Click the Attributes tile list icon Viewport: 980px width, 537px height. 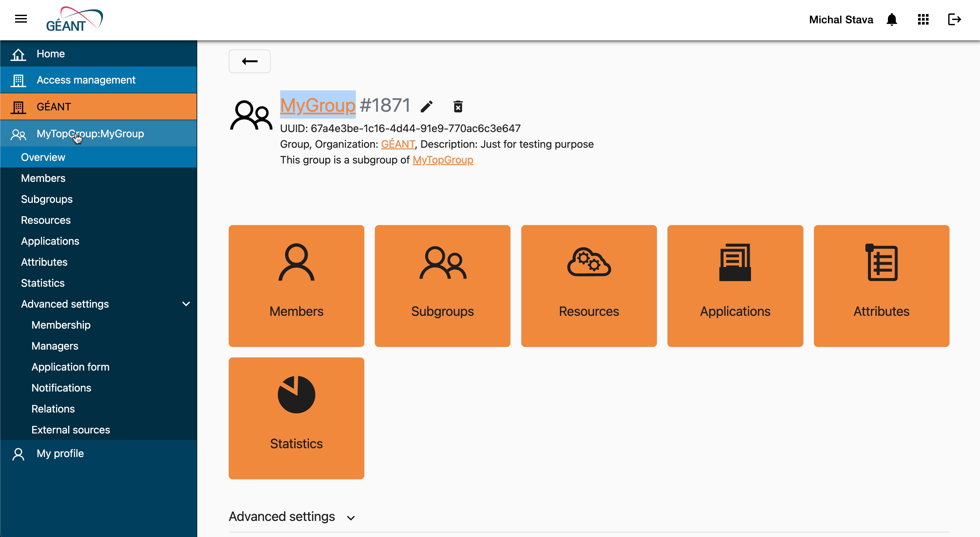[881, 262]
